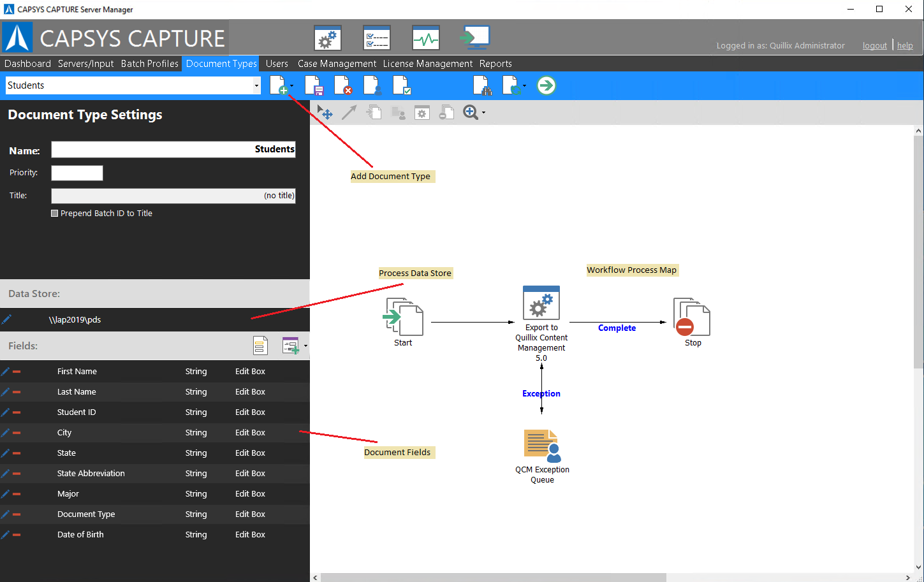The width and height of the screenshot is (924, 582).
Task: Edit the Data Store path with pencil icon
Action: tap(6, 319)
